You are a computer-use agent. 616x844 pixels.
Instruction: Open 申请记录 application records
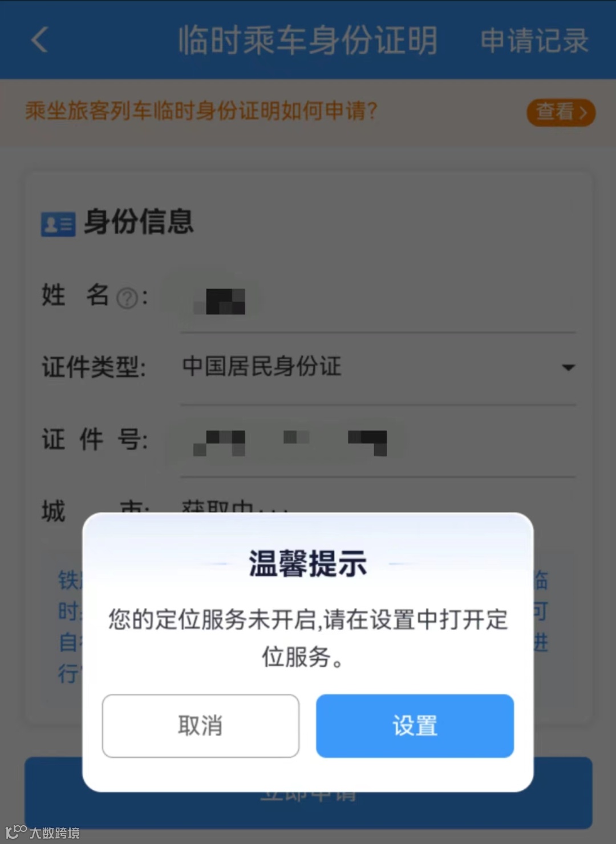534,40
